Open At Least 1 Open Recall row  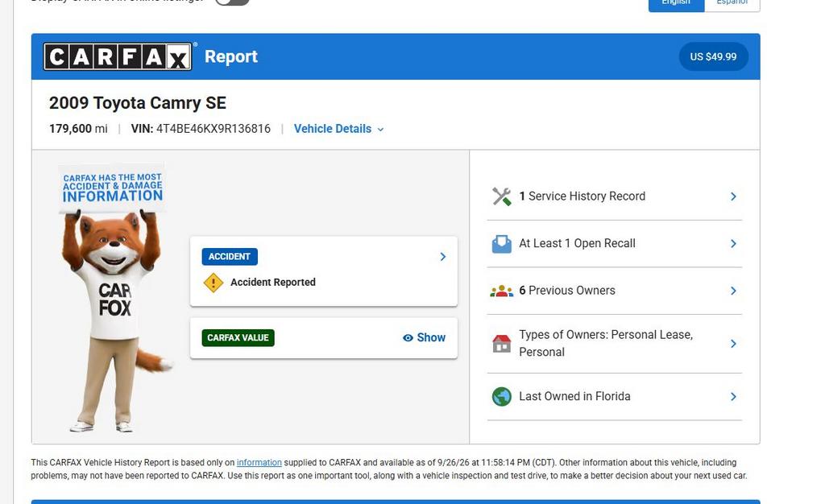click(x=615, y=244)
